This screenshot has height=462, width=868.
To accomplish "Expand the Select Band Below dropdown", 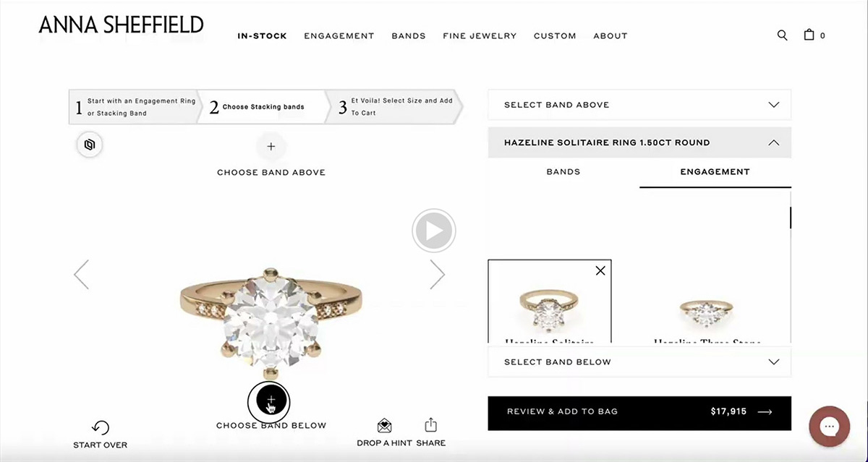I will pos(639,362).
